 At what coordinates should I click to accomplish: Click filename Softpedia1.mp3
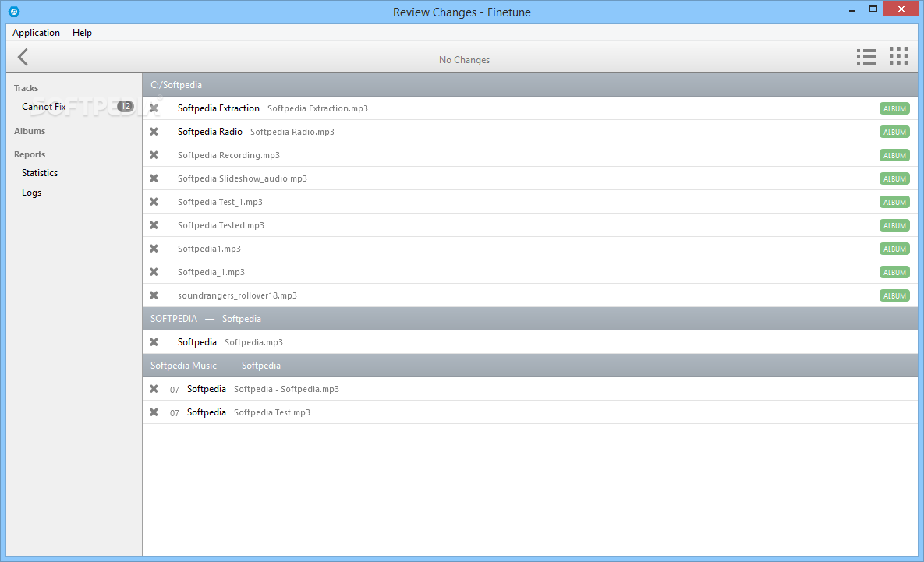point(209,249)
